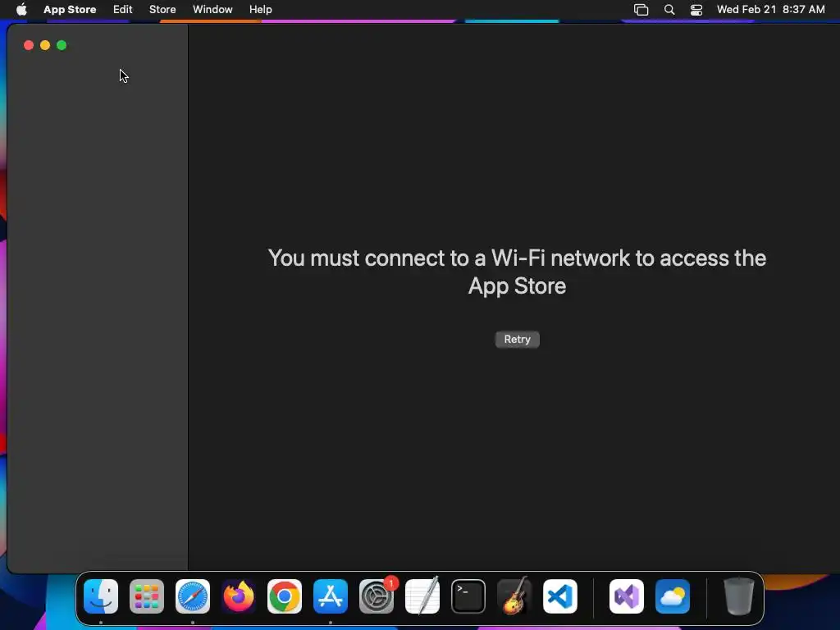The width and height of the screenshot is (840, 630).
Task: Click the green full-screen window button
Action: (x=62, y=46)
